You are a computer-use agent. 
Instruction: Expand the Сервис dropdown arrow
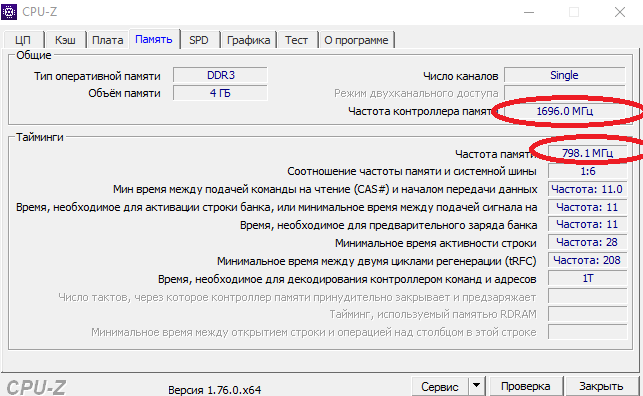point(477,386)
